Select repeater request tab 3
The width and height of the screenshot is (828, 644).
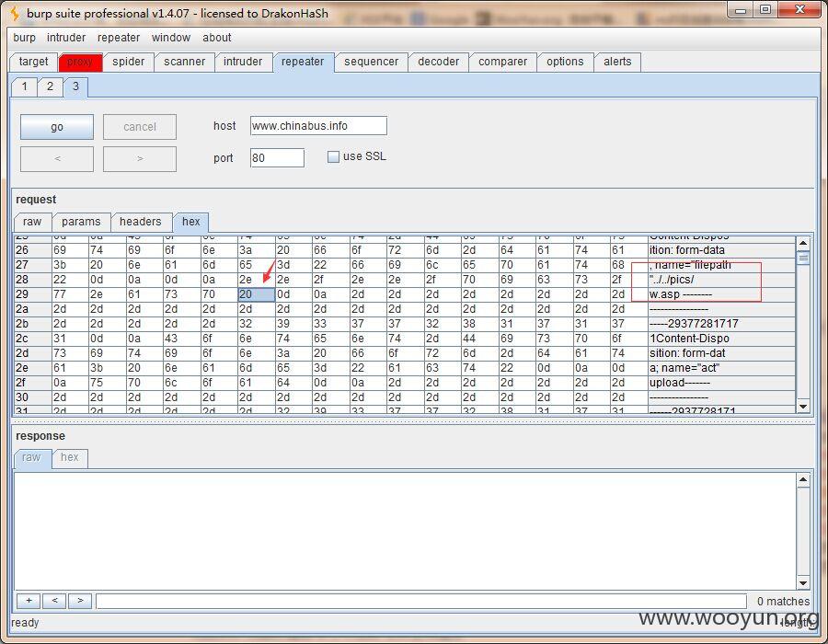(x=75, y=86)
